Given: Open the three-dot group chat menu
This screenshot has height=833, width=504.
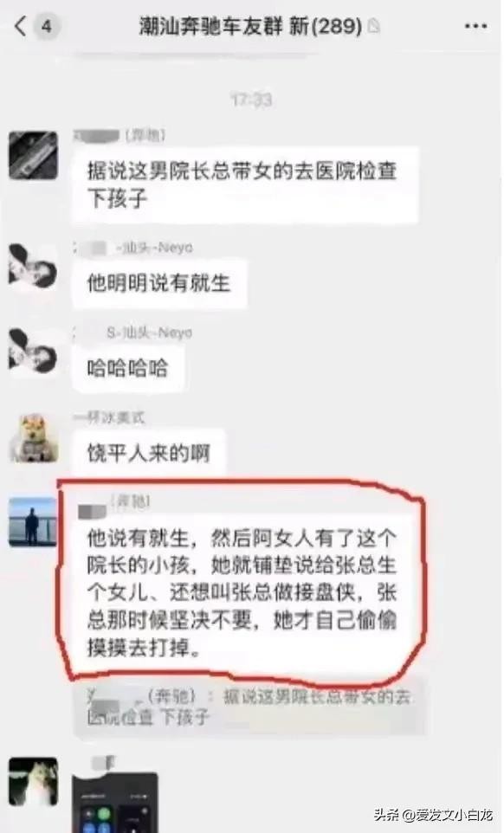Looking at the screenshot, I should [x=475, y=26].
